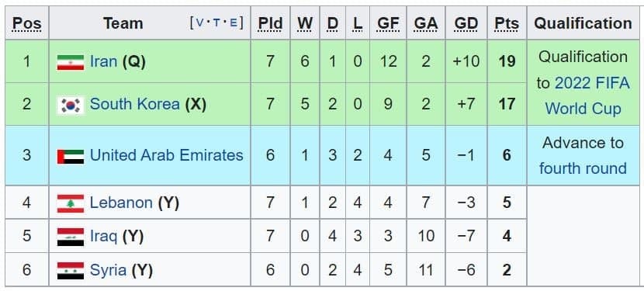
Task: Open the Iraq team link
Action: click(103, 237)
